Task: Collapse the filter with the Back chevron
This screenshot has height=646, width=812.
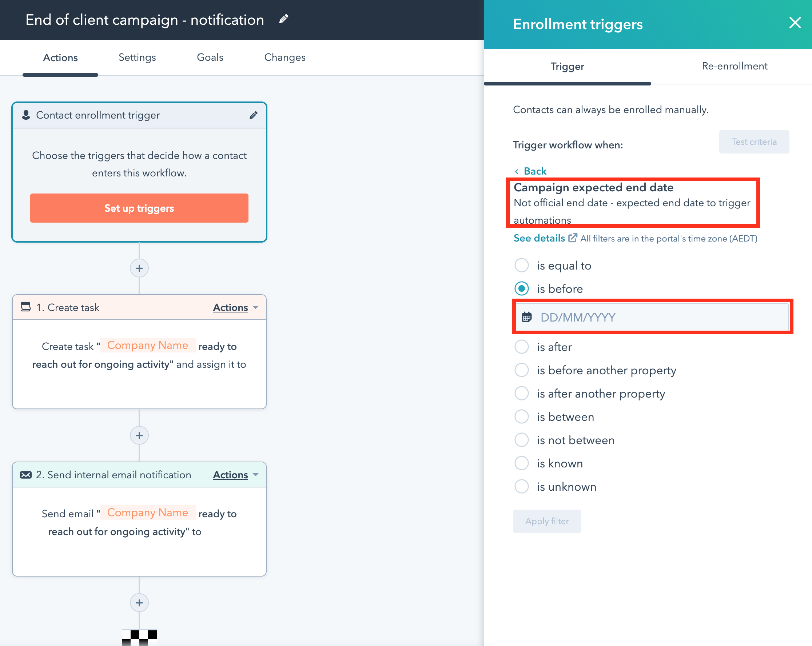Action: [518, 171]
